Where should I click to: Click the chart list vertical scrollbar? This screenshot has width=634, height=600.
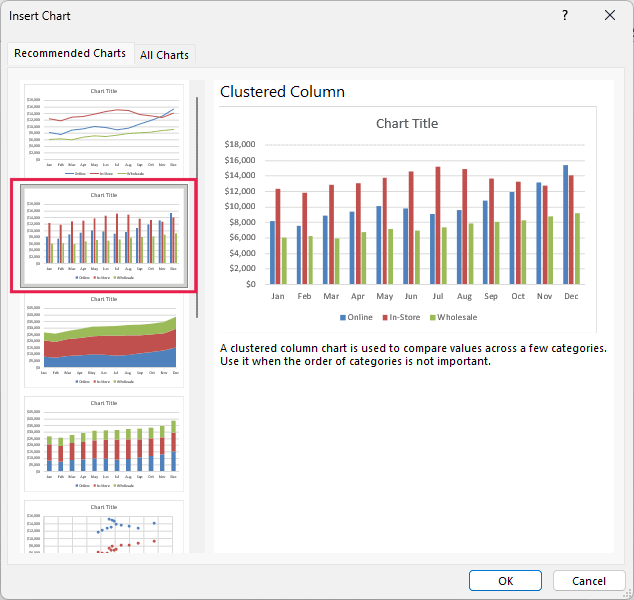coord(197,207)
